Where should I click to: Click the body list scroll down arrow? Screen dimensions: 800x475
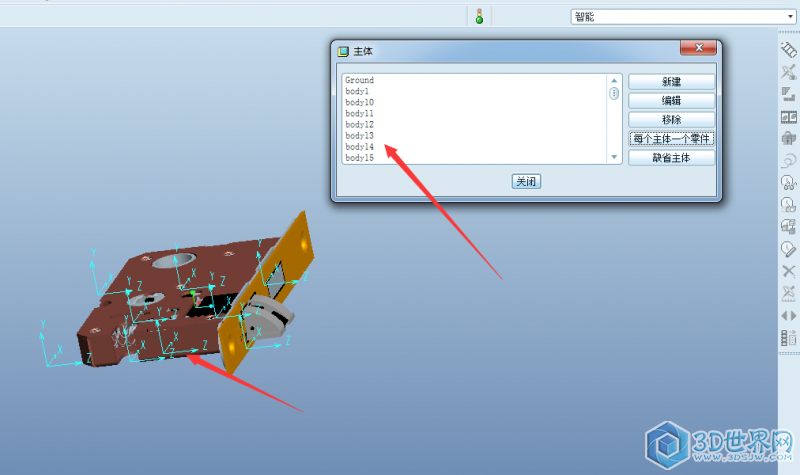click(x=614, y=157)
